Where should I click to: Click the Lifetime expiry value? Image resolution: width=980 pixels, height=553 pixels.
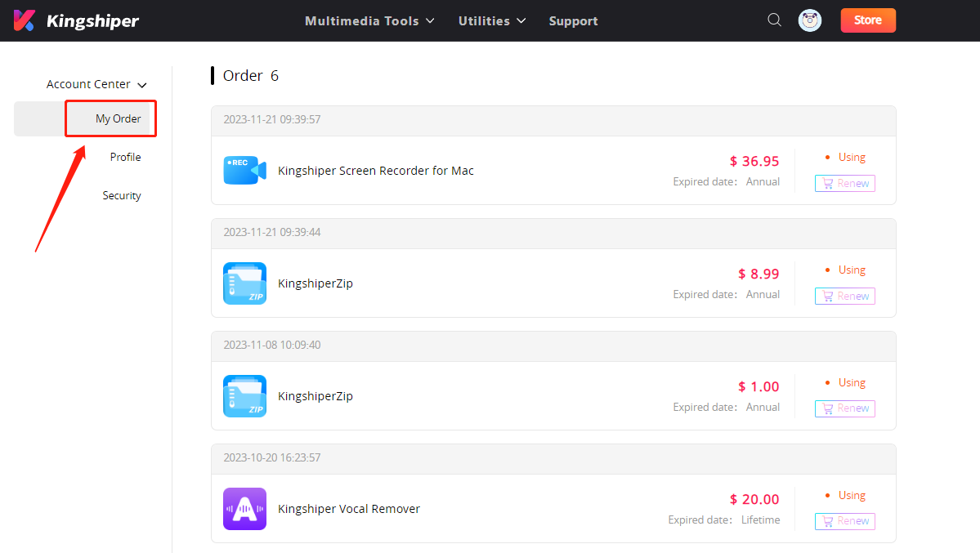pos(761,520)
